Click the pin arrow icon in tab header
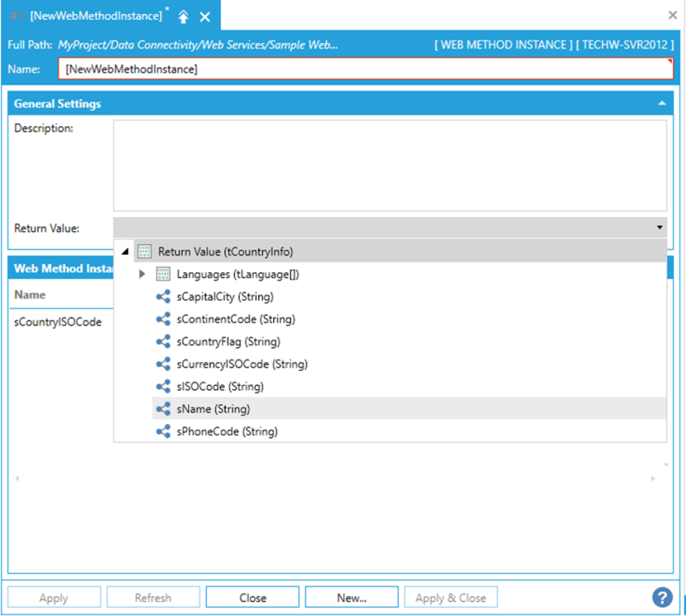The image size is (686, 616). click(184, 17)
